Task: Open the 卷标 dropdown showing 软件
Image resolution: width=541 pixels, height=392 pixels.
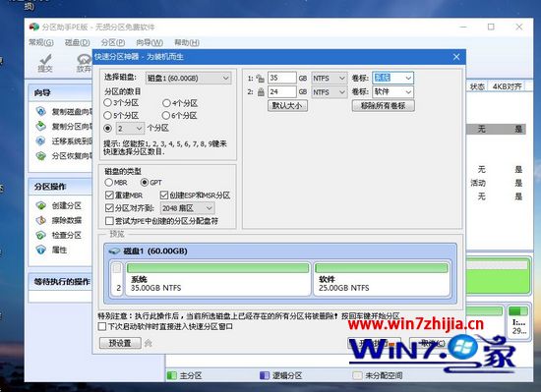Action: pyautogui.click(x=392, y=91)
